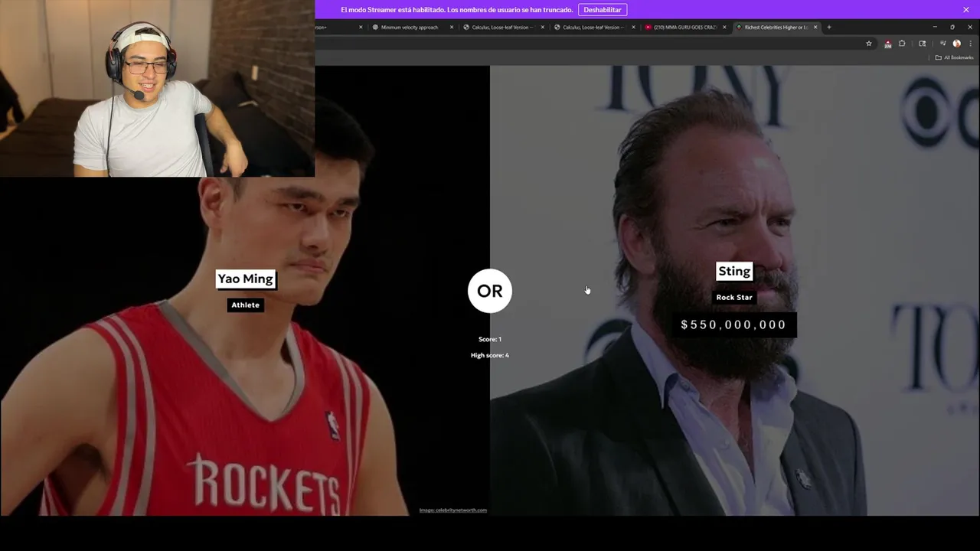The image size is (980, 551).
Task: Click Sting's $550,000,000 net worth
Action: click(733, 324)
